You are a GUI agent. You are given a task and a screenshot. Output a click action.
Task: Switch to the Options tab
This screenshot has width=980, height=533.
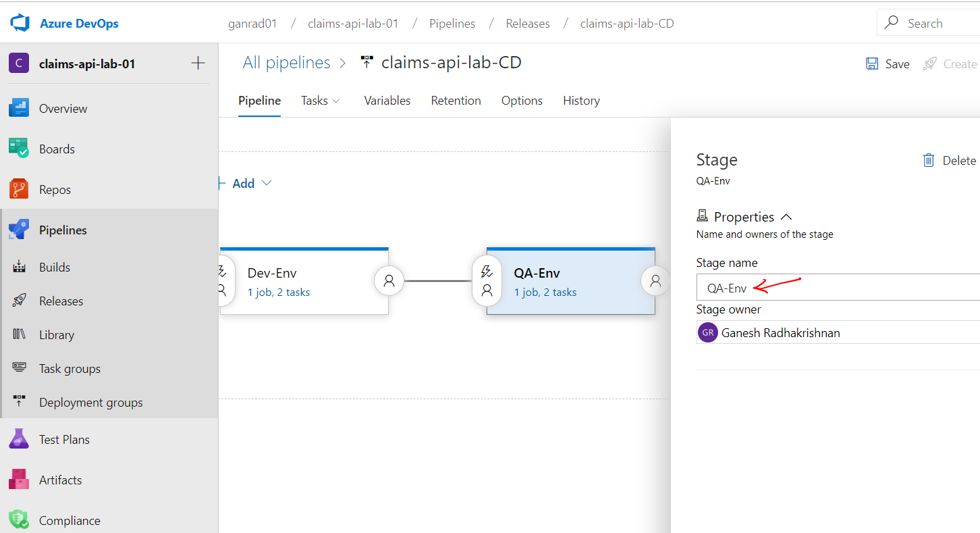[522, 100]
